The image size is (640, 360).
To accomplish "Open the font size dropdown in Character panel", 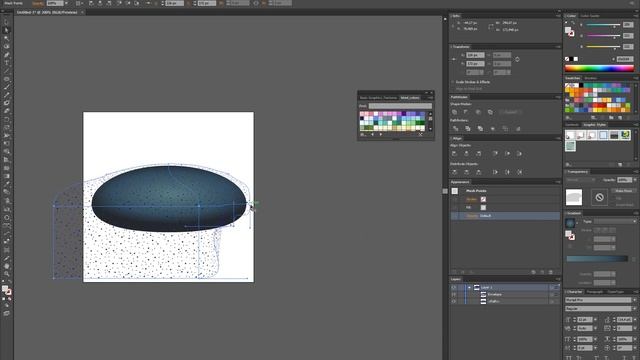I will [595, 319].
